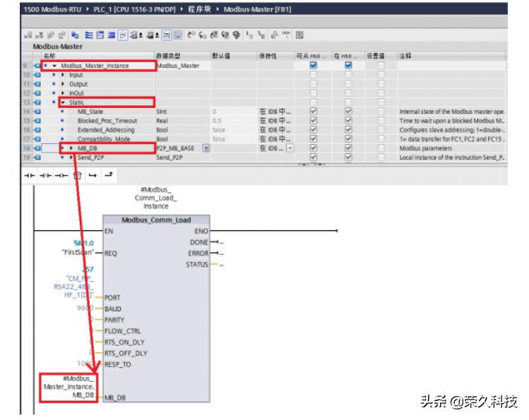This screenshot has height=420, width=529.
Task: Uncheck HMI accessible checkbox for MB_State row
Action: pos(314,112)
